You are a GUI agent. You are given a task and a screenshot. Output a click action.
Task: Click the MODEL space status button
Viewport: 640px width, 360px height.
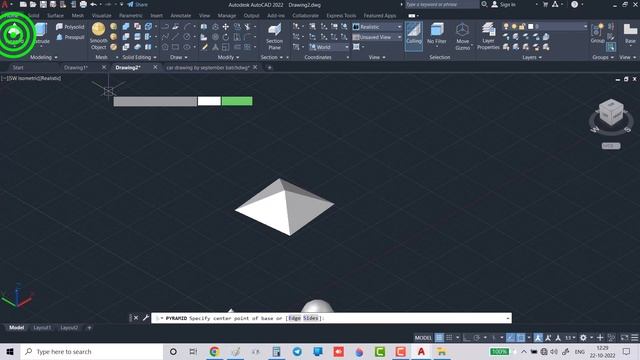coord(423,338)
